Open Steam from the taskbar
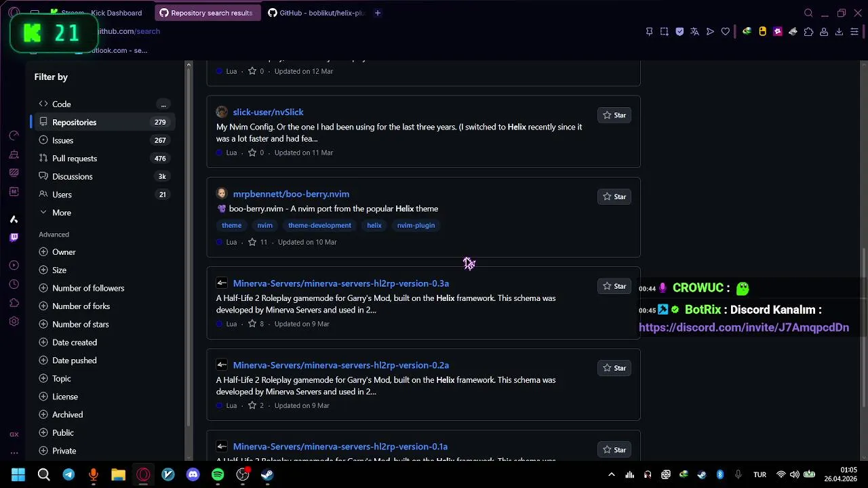The image size is (868, 488). (x=267, y=474)
